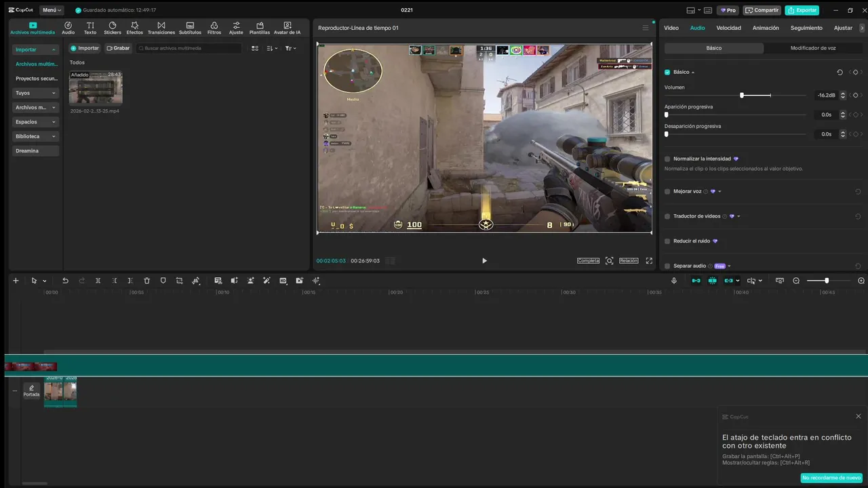Screen dimensions: 868x488
Task: Click the microphone record voiceover icon
Action: tap(674, 281)
